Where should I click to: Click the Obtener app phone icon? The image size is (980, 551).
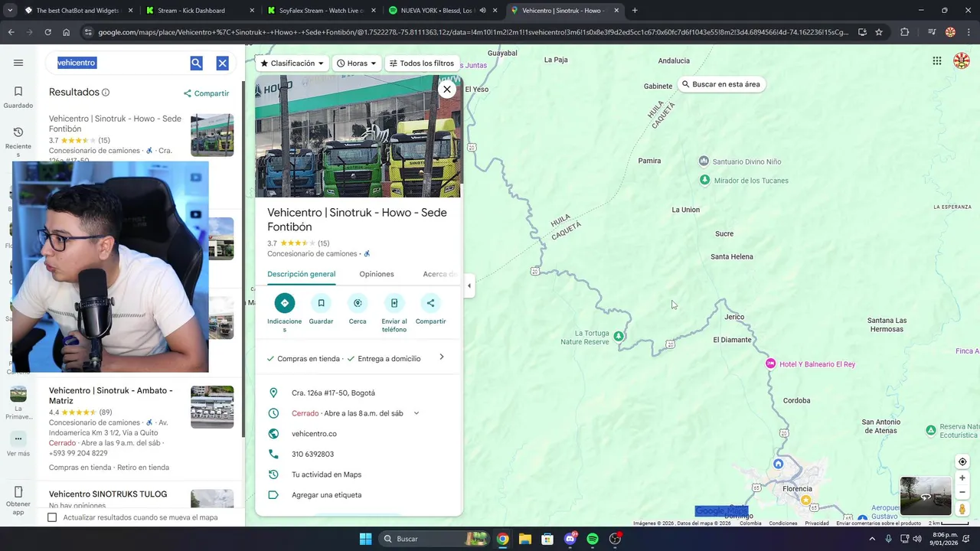pos(18,491)
